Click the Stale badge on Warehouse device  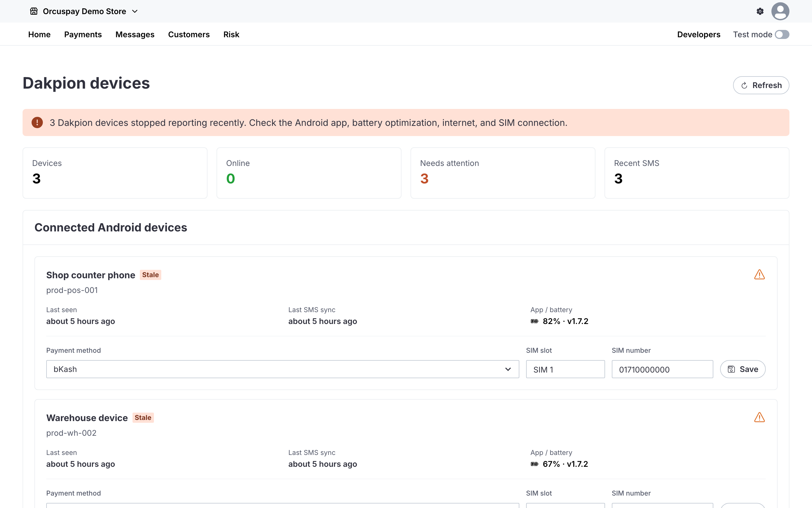(143, 418)
